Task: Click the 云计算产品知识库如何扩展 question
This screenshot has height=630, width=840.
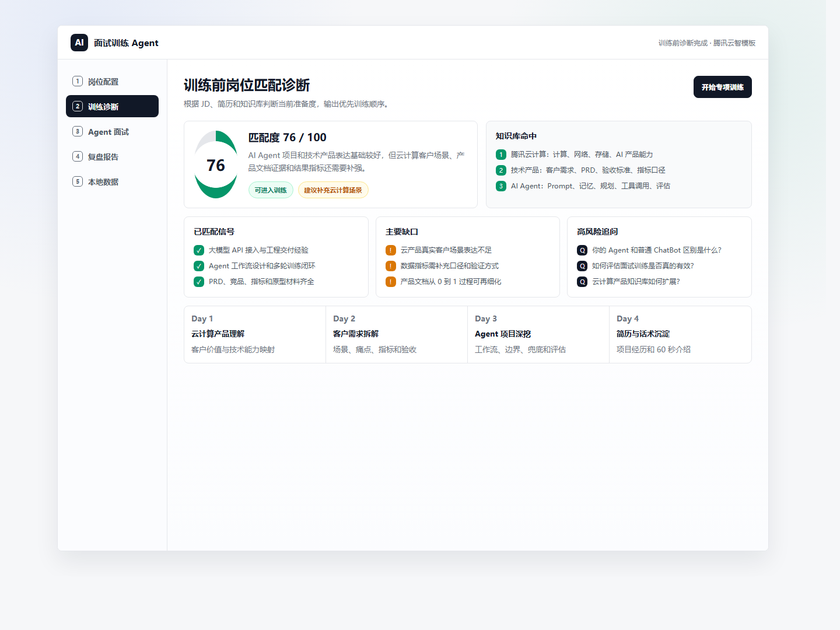Action: 636,282
